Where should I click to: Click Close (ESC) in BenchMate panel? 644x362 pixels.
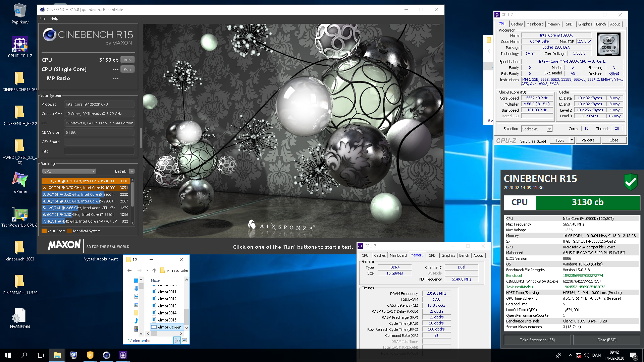pos(607,340)
